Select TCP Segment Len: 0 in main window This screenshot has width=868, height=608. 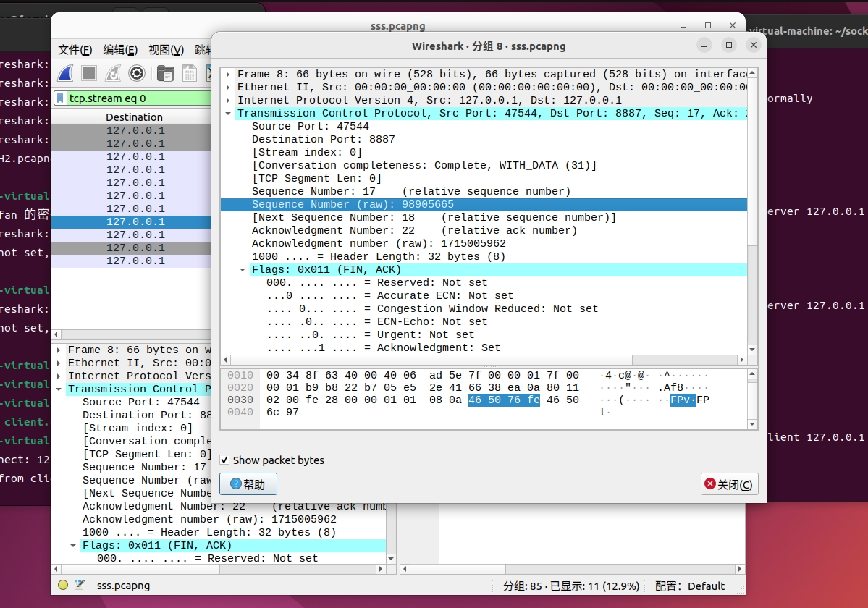(x=147, y=455)
